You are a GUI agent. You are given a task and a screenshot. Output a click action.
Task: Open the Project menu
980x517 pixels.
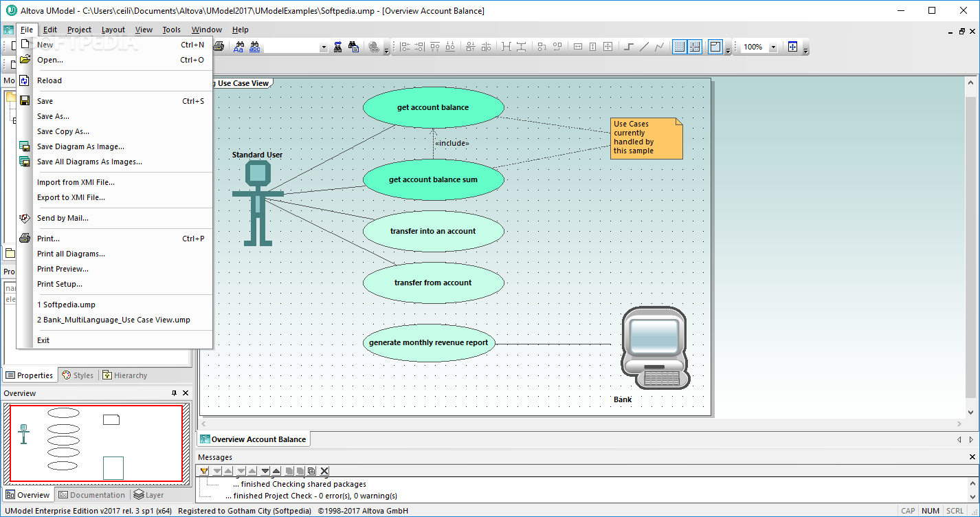click(79, 30)
